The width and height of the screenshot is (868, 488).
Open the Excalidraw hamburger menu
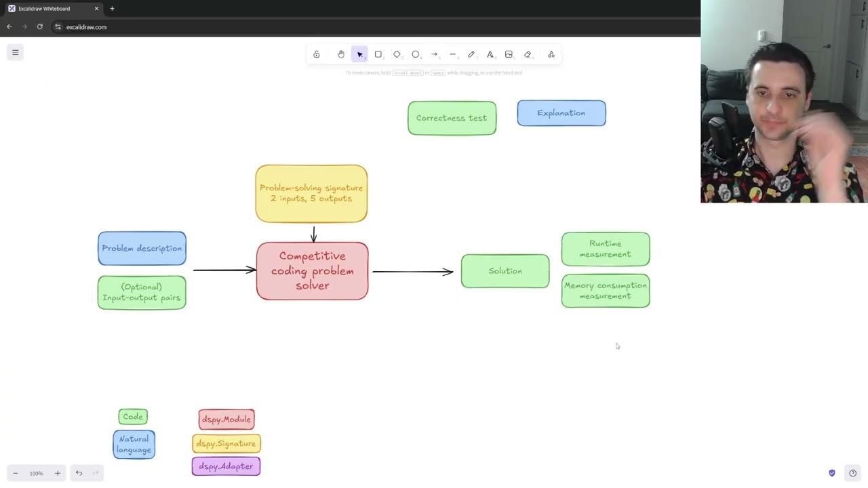click(x=15, y=52)
